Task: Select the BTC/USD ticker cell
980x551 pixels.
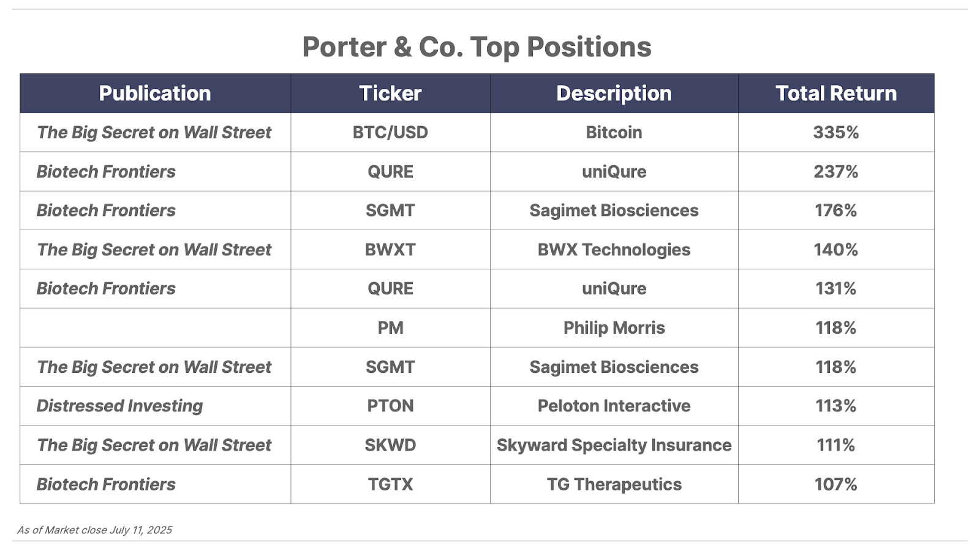Action: pos(390,132)
